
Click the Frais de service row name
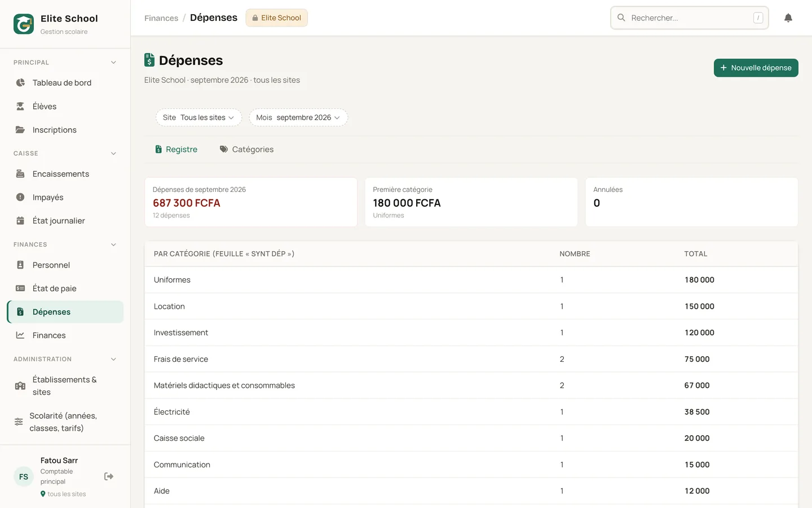coord(181,359)
